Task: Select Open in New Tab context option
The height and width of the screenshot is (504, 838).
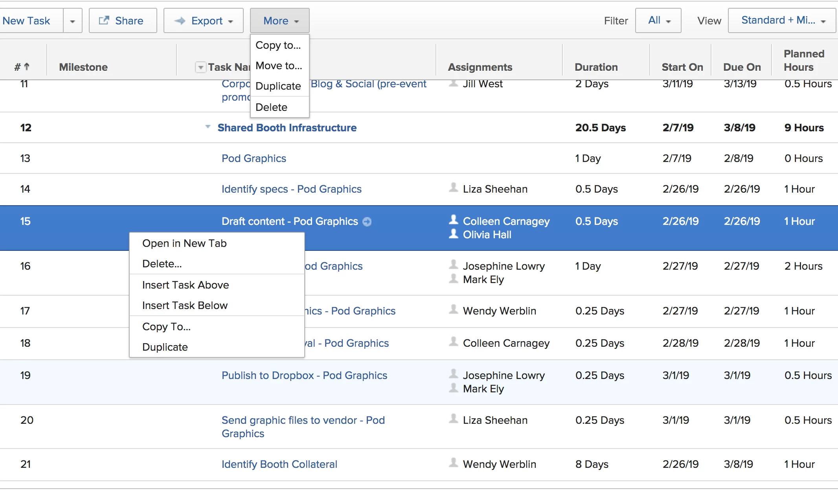Action: coord(184,243)
